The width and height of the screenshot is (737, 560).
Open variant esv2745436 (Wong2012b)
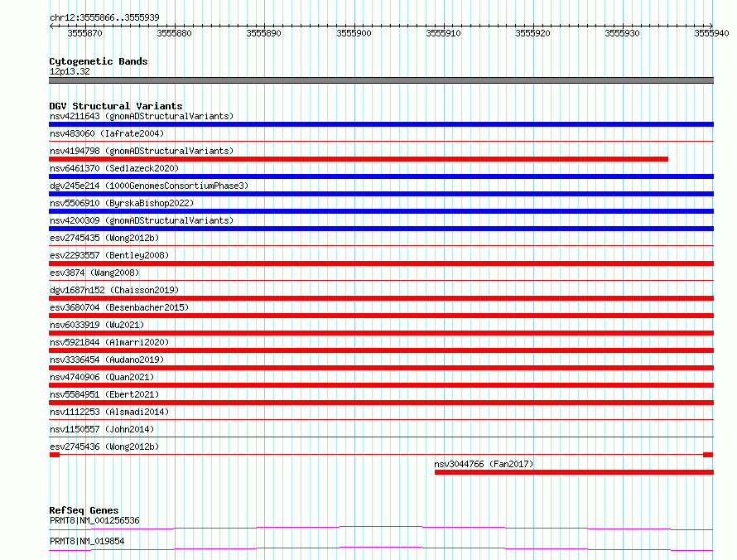(x=104, y=447)
